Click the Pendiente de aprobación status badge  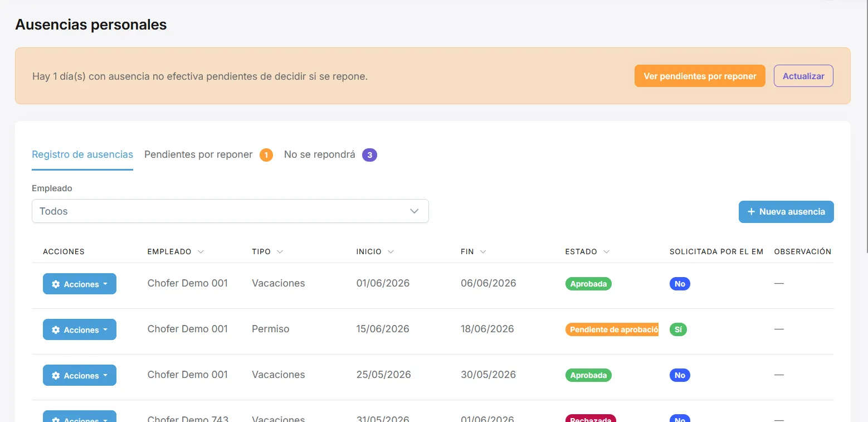[612, 329]
